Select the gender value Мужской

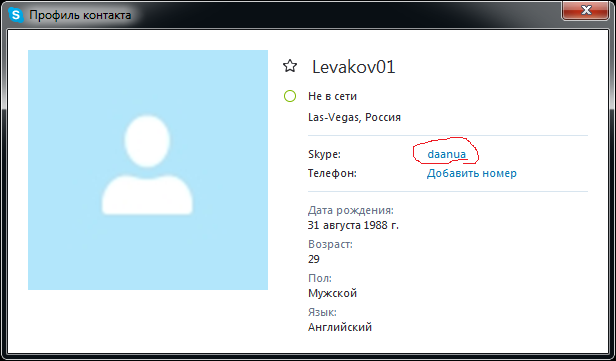tap(332, 293)
